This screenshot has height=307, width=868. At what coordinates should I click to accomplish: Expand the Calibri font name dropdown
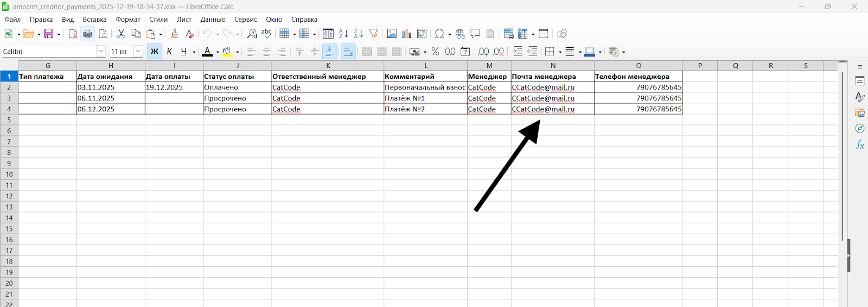click(x=100, y=52)
